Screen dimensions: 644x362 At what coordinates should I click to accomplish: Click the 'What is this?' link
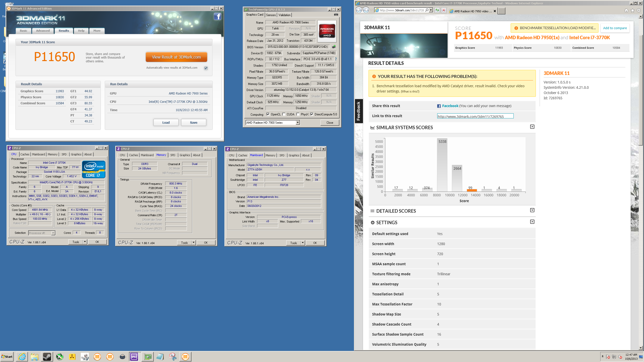[x=410, y=92]
